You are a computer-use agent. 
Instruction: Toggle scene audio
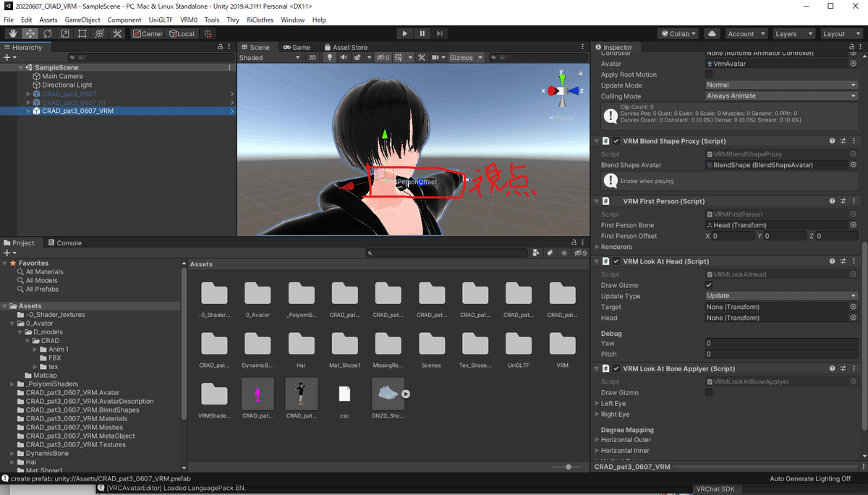click(x=344, y=58)
